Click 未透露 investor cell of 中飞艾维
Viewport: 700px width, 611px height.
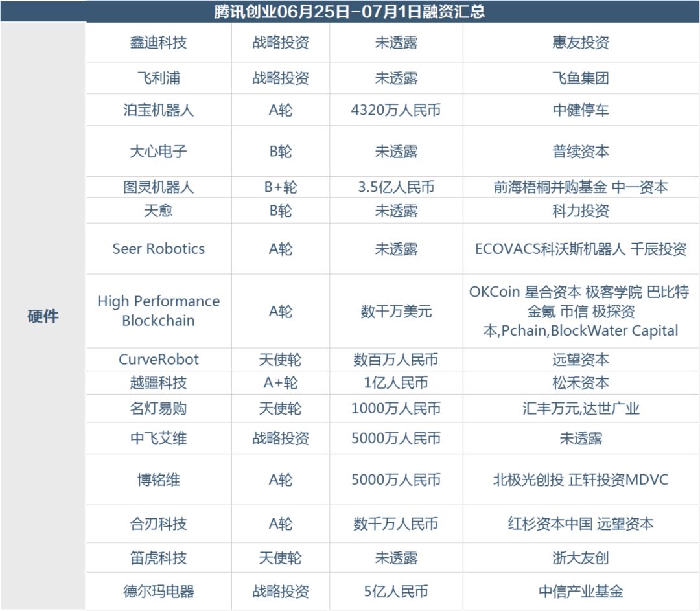[580, 439]
